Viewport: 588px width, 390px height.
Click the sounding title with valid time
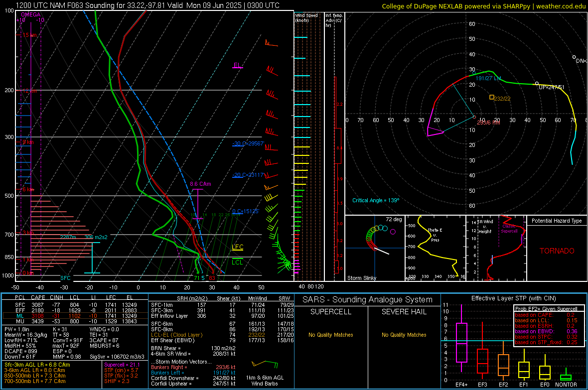coord(148,5)
